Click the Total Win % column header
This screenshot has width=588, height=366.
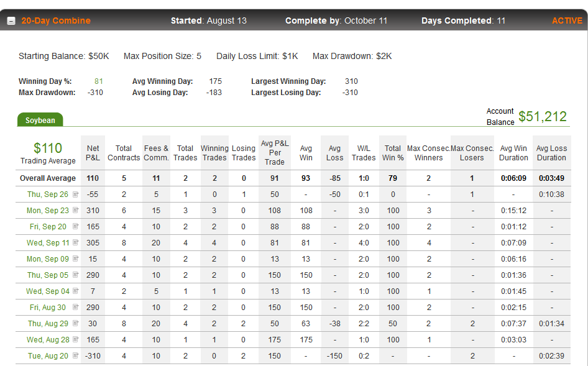click(393, 153)
